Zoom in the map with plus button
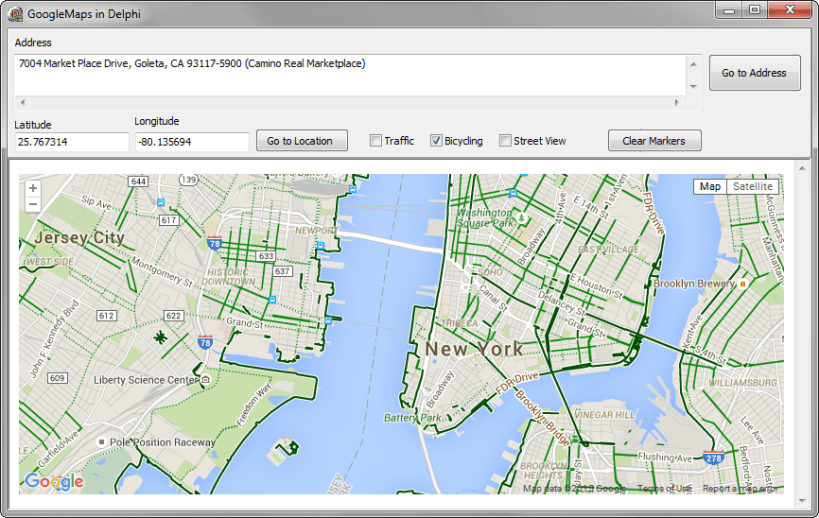 (33, 189)
